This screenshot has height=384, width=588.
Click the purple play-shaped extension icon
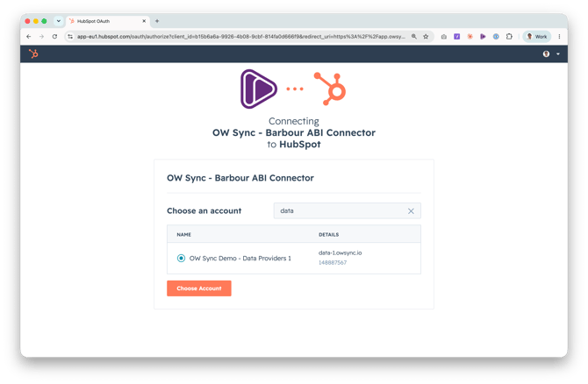483,36
